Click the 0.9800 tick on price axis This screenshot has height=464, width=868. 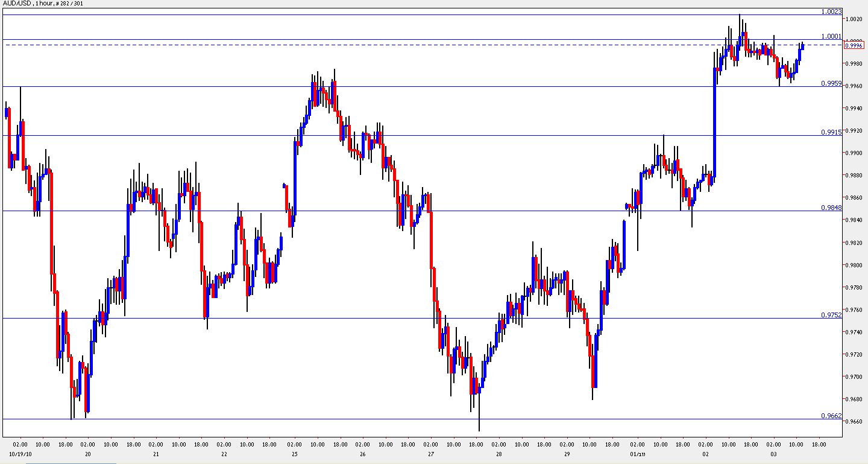tap(854, 265)
